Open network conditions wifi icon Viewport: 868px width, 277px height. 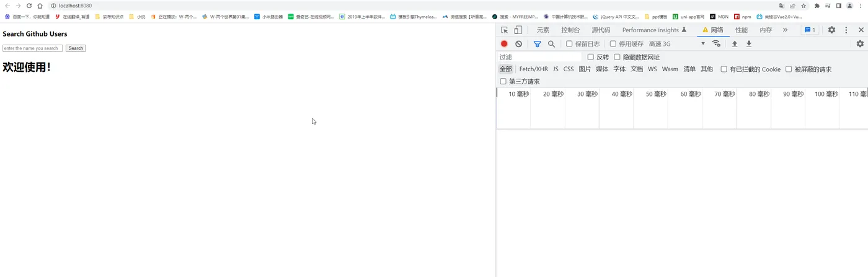[716, 44]
